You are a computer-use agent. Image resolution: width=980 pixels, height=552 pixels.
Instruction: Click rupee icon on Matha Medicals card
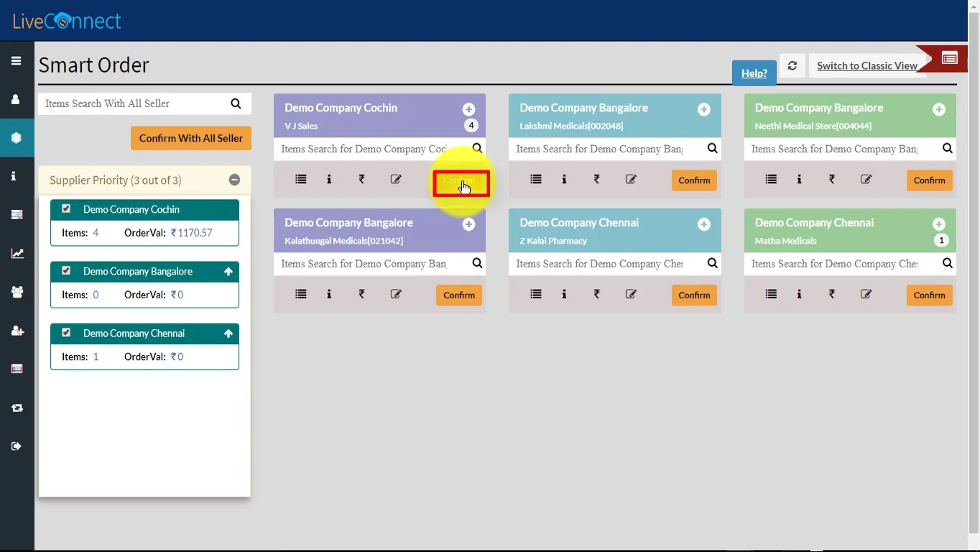point(832,294)
